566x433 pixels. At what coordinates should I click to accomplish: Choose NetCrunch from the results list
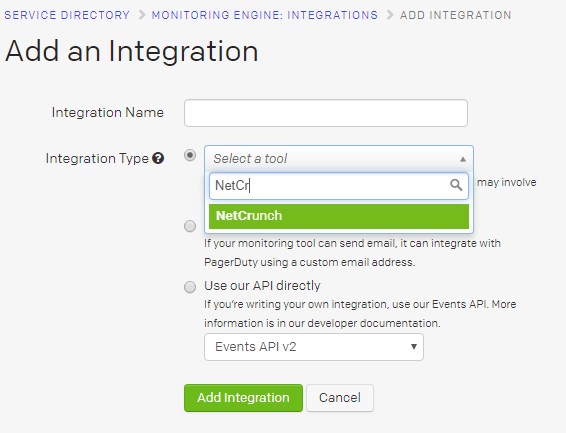(339, 216)
